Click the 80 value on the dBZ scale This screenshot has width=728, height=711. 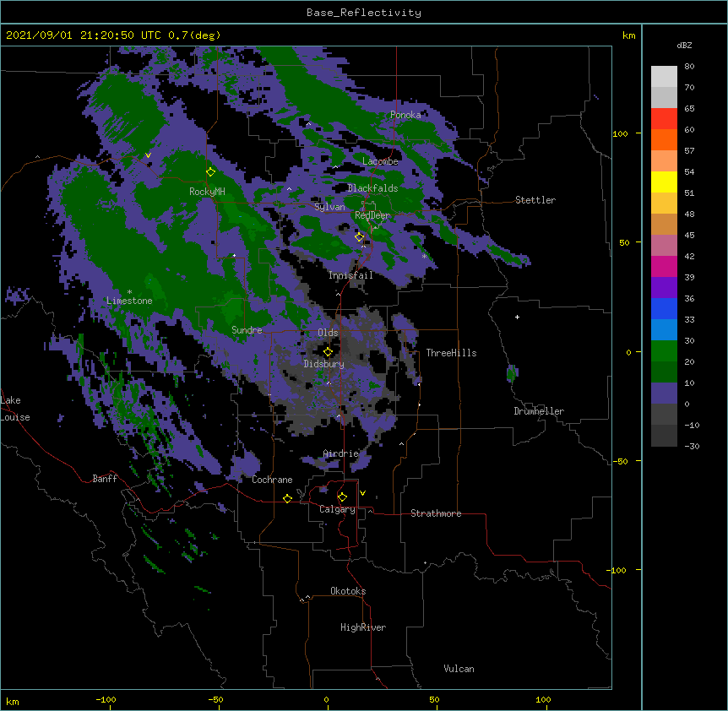(689, 67)
